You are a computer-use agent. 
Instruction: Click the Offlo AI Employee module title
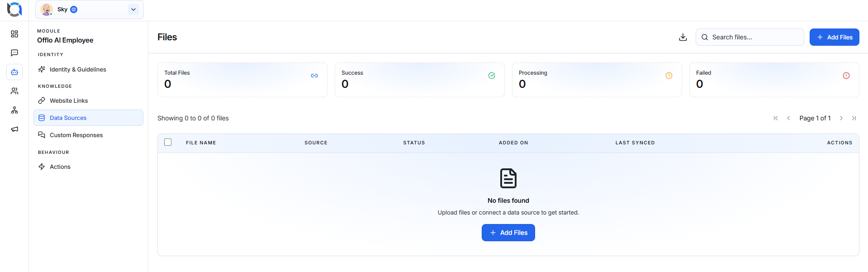pyautogui.click(x=65, y=40)
